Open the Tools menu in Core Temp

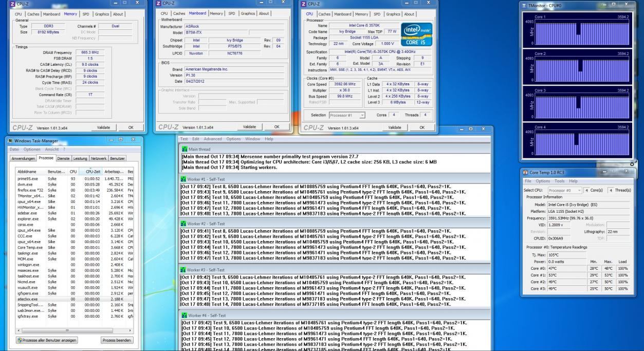tap(559, 181)
